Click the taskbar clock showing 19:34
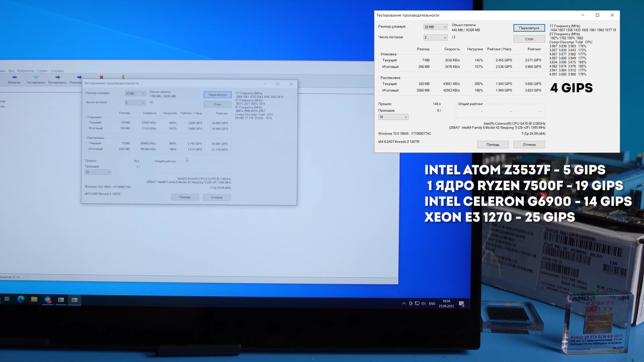Image resolution: width=644 pixels, height=362 pixels. point(446,303)
